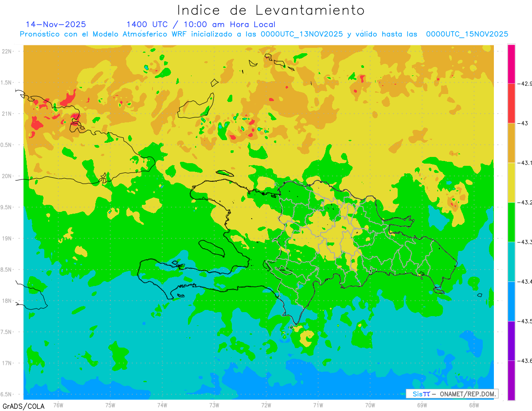Click the '75W' longitude label

pyautogui.click(x=110, y=405)
